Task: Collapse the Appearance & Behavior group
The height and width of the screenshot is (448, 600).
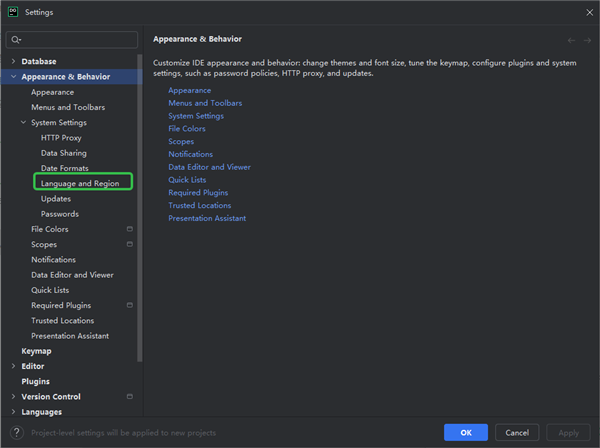Action: (13, 77)
